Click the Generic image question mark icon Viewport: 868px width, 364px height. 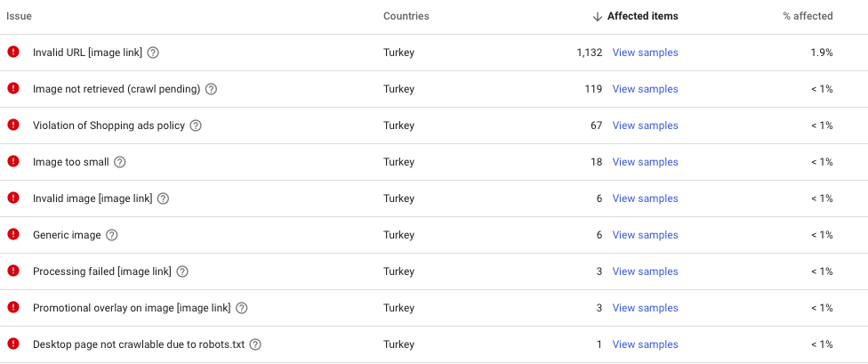tap(112, 235)
